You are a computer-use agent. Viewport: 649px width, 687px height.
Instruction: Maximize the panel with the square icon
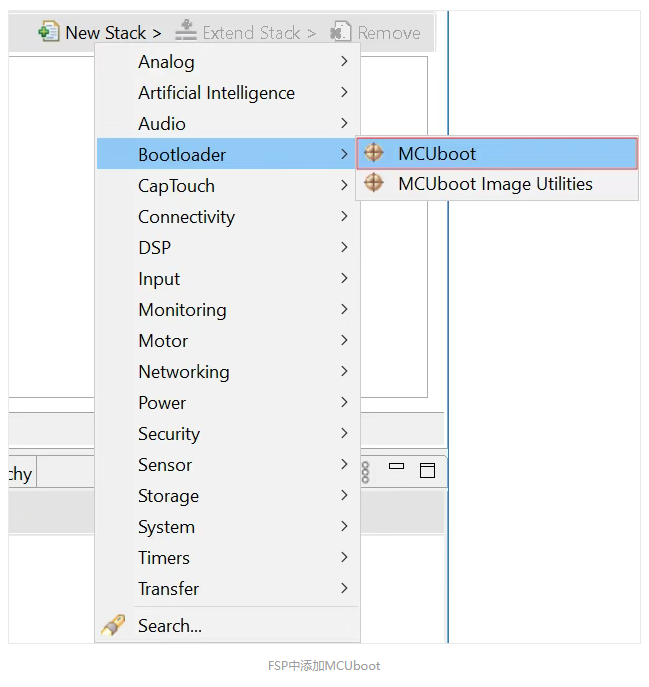point(427,470)
